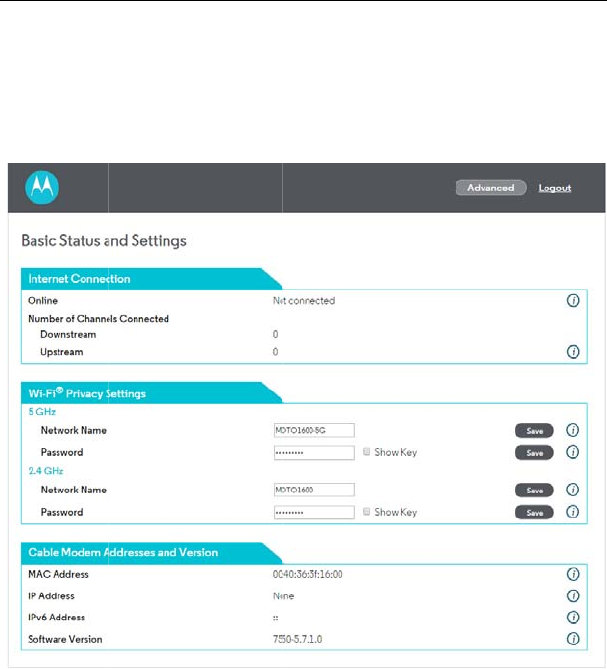Click the Basic Status and Settings title
This screenshot has width=607, height=669.
click(104, 241)
